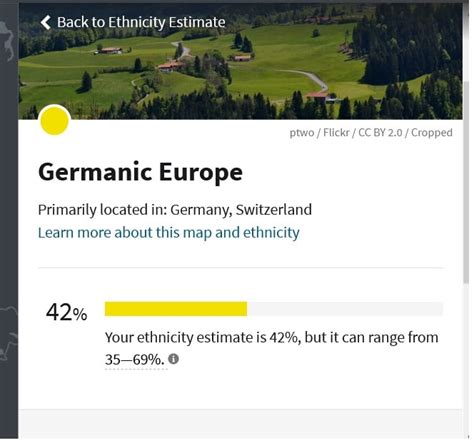
Task: Click the back chevron arrow icon
Action: point(45,22)
